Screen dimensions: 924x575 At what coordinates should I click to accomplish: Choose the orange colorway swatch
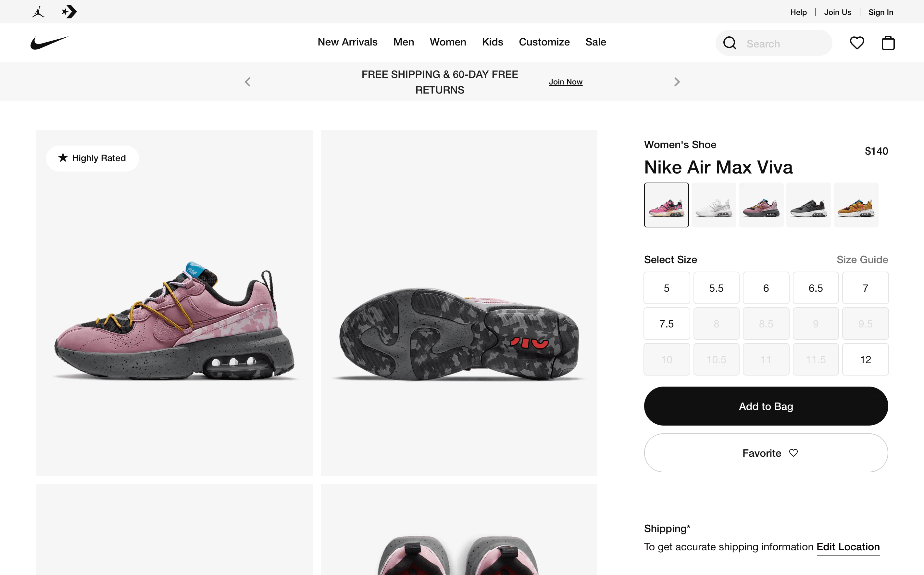pos(855,205)
